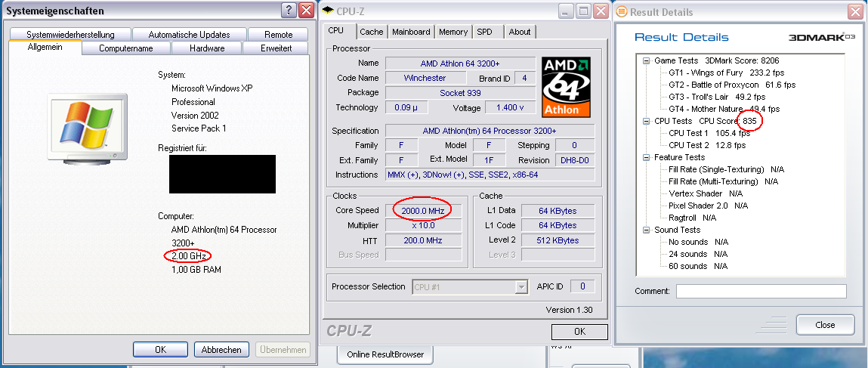Select the Pixel Shader 2.0 row

(x=708, y=206)
